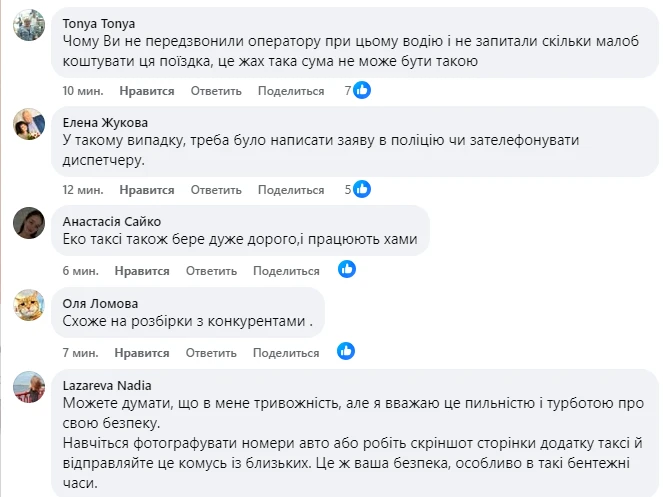Reply to Оля Ломова's comment
This screenshot has height=497, width=663.
(211, 353)
